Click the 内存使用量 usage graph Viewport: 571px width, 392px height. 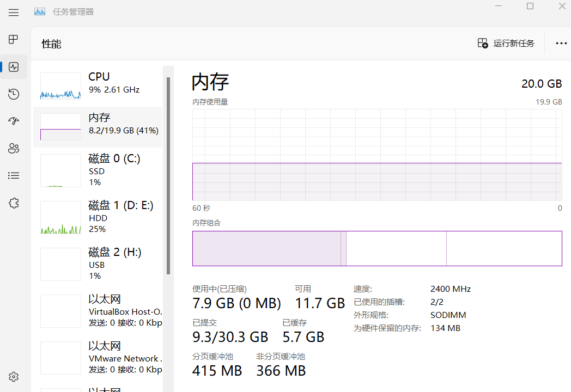377,155
